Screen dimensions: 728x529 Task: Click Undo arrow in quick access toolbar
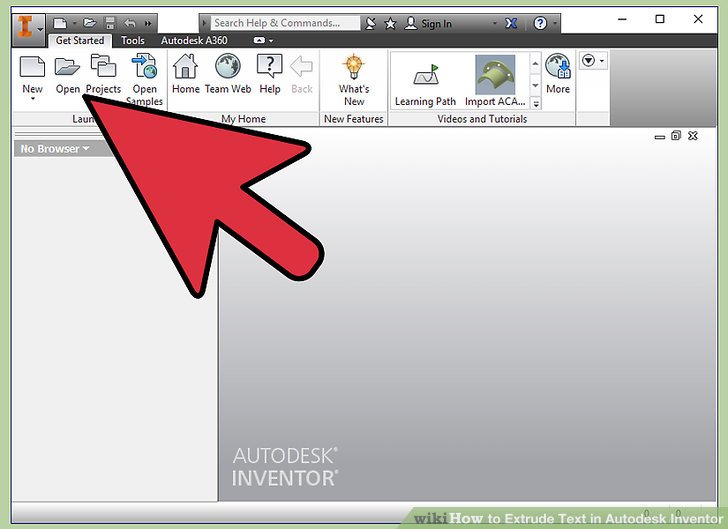click(130, 23)
